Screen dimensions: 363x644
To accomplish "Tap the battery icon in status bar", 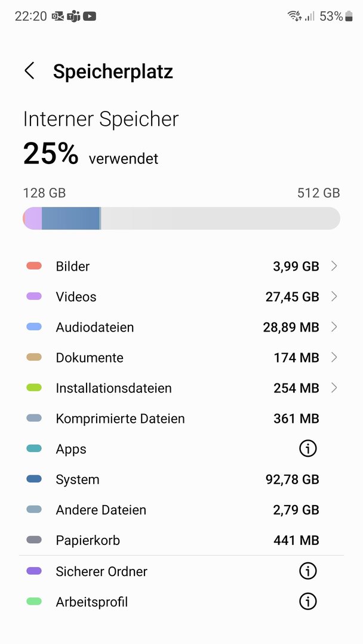I will tap(349, 16).
